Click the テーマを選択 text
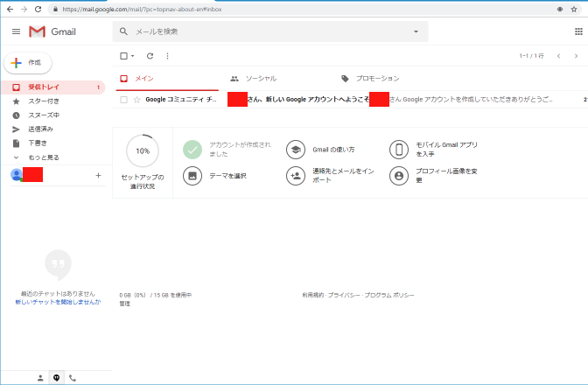Image resolution: width=588 pixels, height=392 pixels. point(227,176)
